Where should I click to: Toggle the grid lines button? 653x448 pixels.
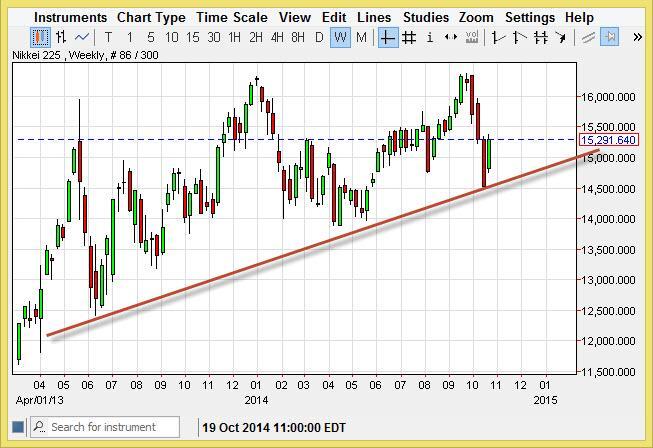[409, 37]
